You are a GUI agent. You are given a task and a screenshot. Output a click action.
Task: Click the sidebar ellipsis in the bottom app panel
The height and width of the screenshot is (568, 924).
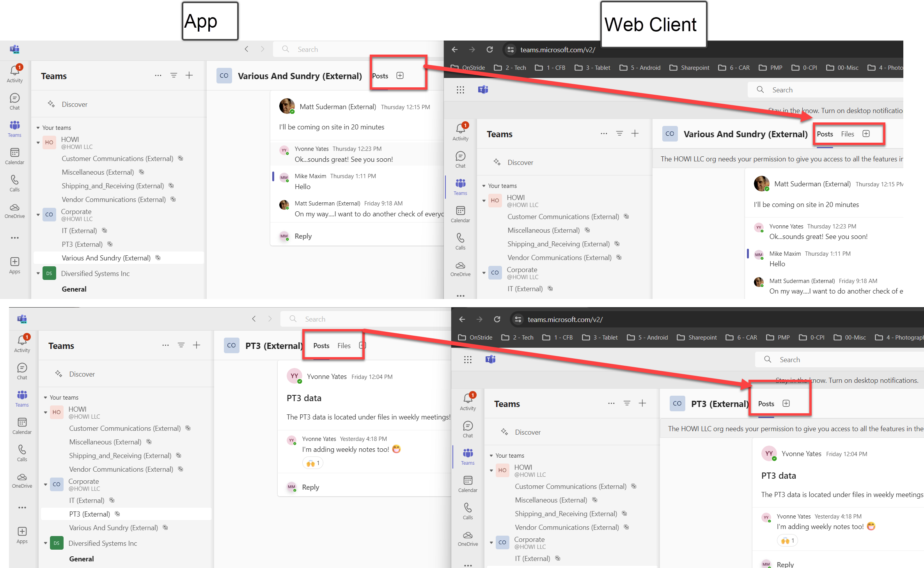(22, 508)
